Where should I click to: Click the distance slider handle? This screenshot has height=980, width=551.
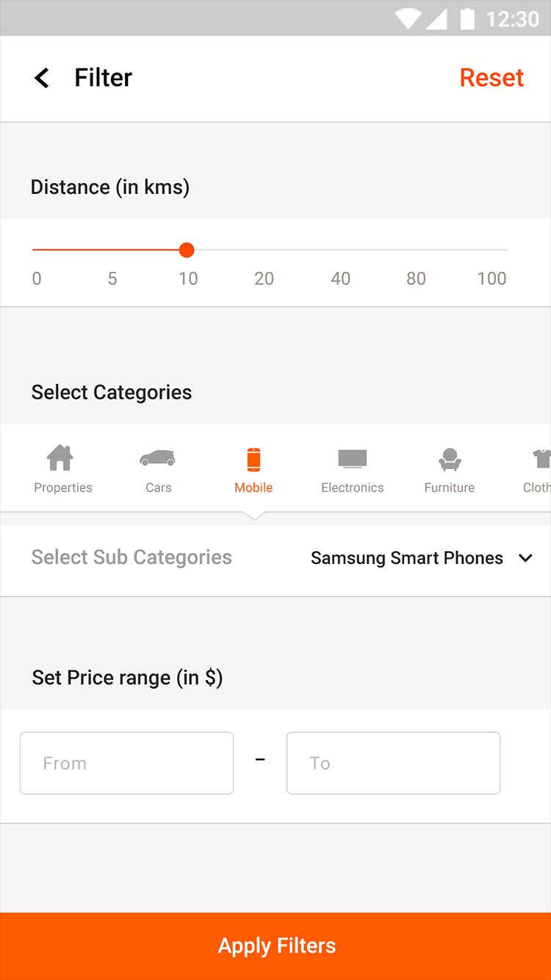(x=187, y=250)
